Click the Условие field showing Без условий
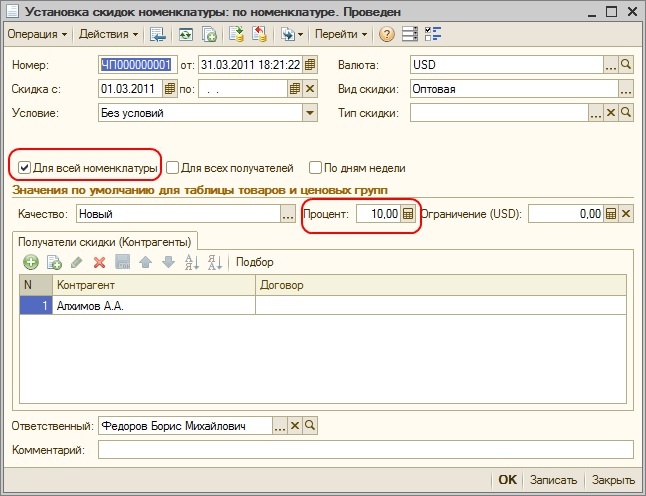 201,112
